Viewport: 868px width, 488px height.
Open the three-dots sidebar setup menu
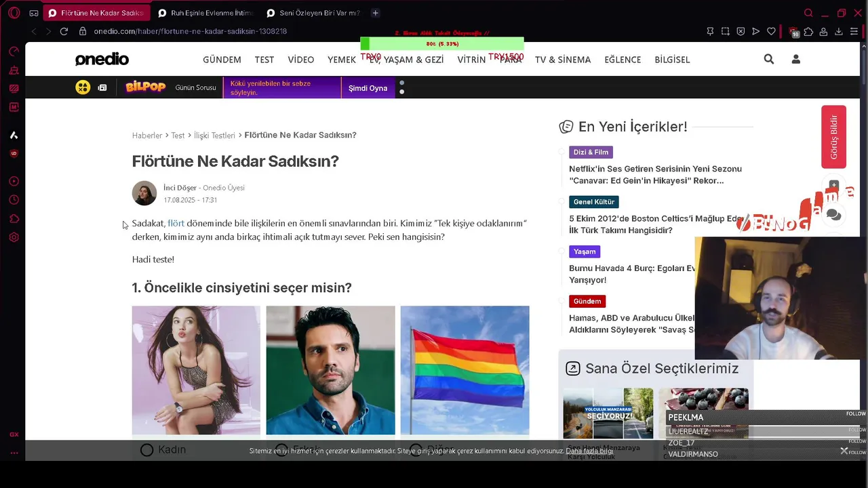(14, 453)
